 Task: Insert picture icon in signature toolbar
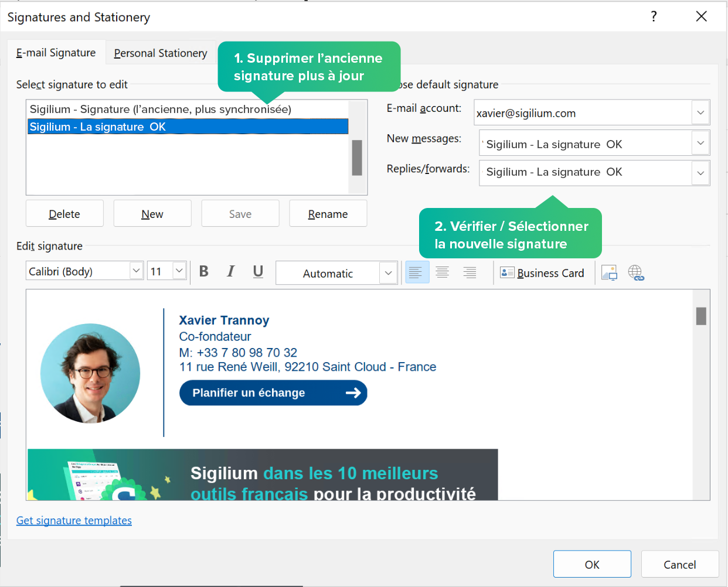click(x=610, y=273)
